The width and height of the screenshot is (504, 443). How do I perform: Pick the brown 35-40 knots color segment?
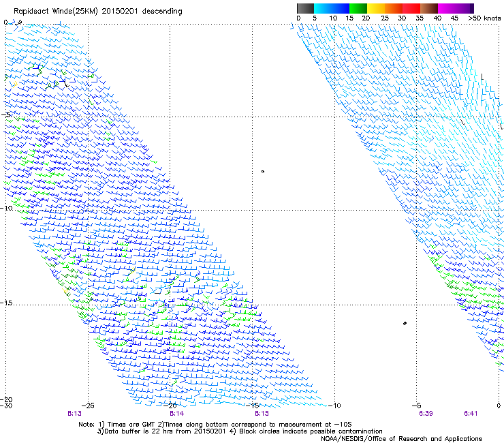click(429, 8)
